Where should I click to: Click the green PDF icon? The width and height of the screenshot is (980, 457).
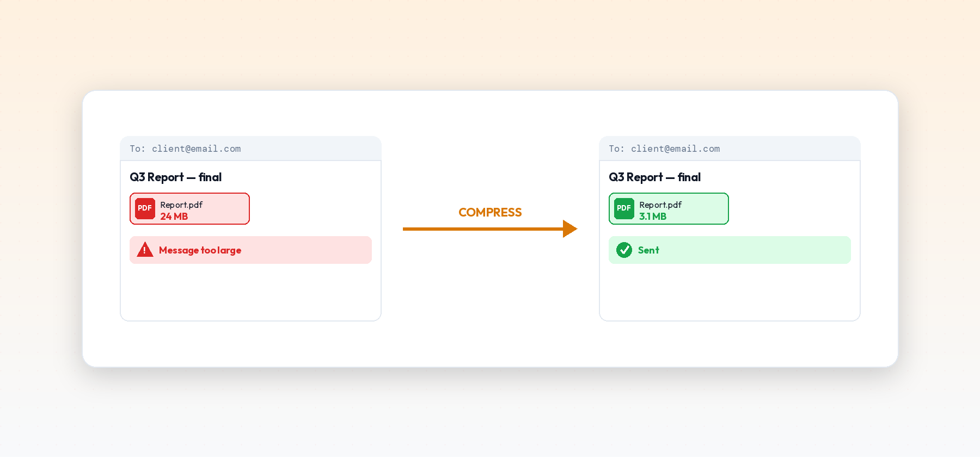coord(624,208)
